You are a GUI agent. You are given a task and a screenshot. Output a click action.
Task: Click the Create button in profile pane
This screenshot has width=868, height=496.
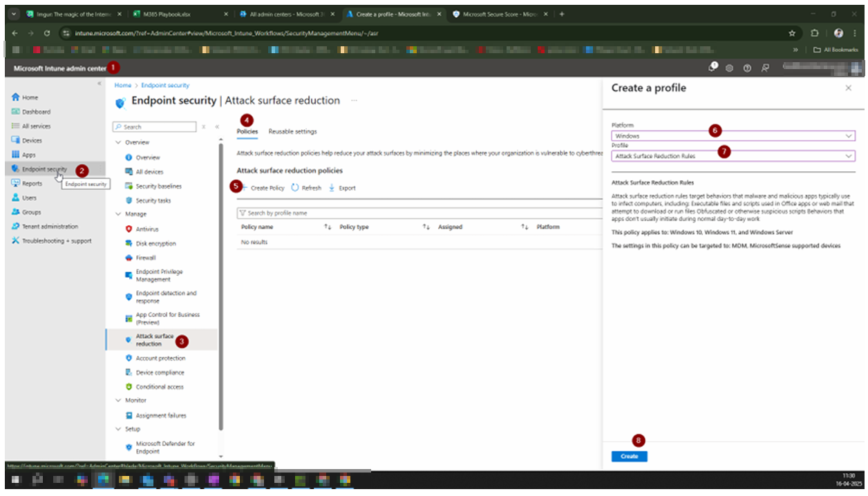click(x=629, y=457)
